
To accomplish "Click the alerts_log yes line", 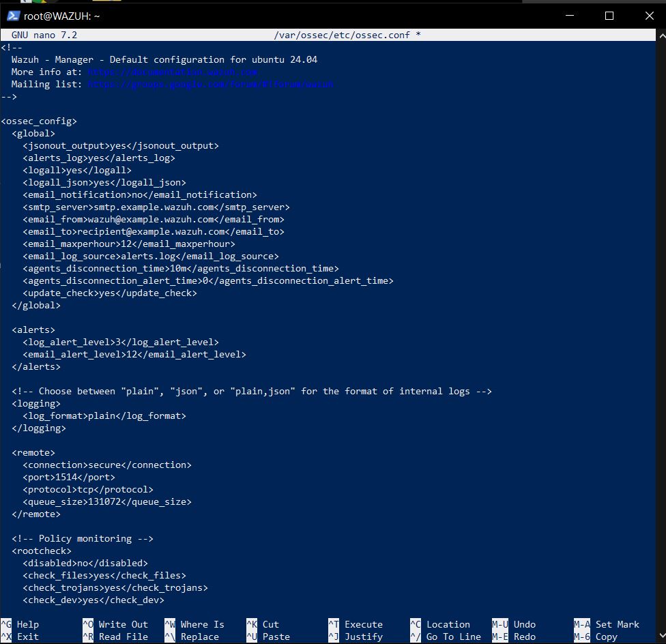I will 99,158.
